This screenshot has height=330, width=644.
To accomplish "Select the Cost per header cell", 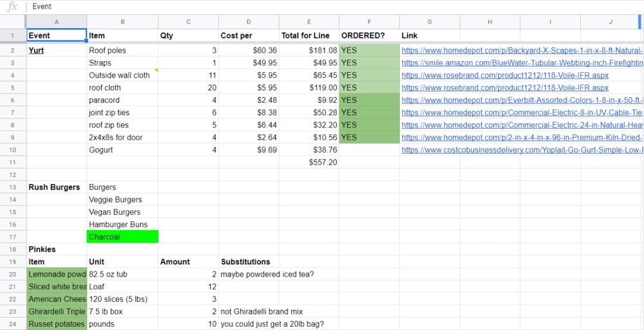I will click(249, 36).
